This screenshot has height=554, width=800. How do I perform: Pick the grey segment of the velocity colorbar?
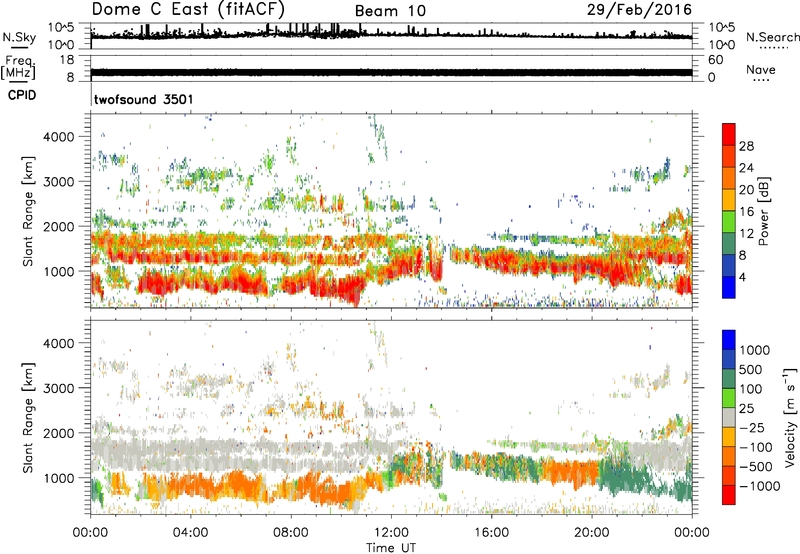pos(729,418)
